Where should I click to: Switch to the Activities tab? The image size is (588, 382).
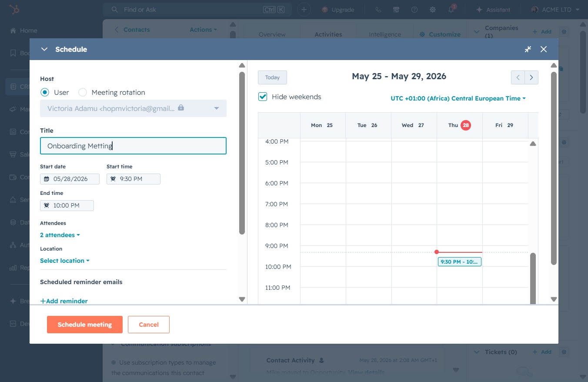coord(328,34)
